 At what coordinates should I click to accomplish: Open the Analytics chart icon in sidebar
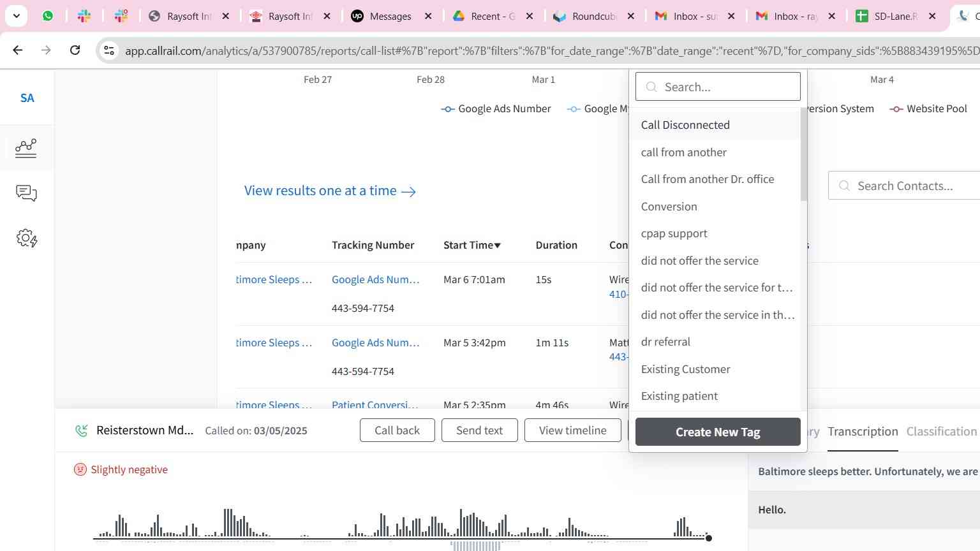[x=26, y=147]
